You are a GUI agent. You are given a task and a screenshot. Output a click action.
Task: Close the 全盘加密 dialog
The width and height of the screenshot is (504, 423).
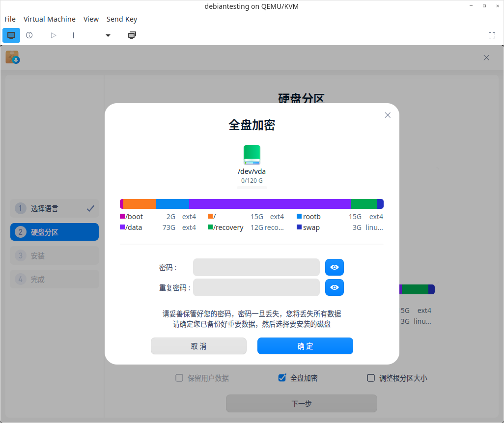click(x=388, y=115)
